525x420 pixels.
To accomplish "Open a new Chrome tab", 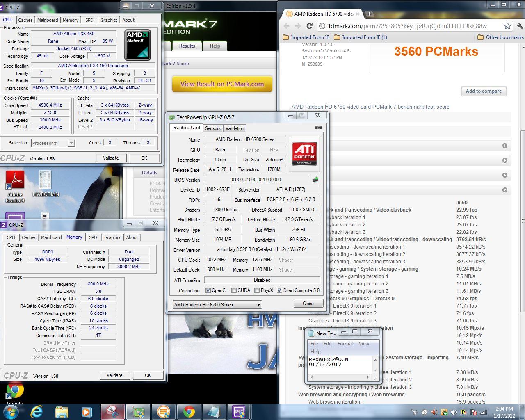I will pos(369,14).
